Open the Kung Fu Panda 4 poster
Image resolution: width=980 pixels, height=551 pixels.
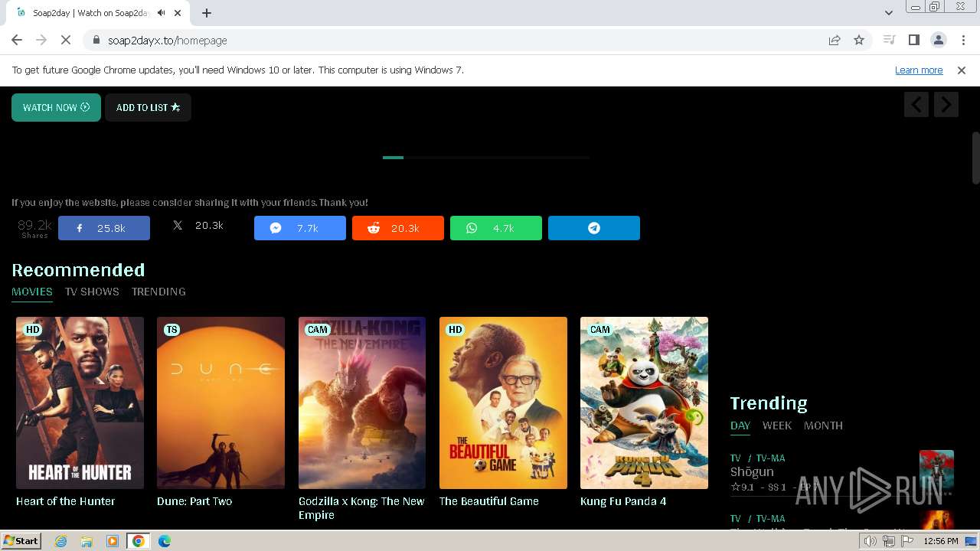click(x=644, y=403)
